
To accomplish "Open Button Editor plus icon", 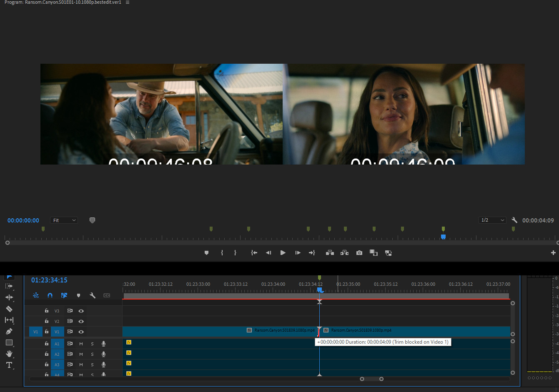I will [x=553, y=253].
